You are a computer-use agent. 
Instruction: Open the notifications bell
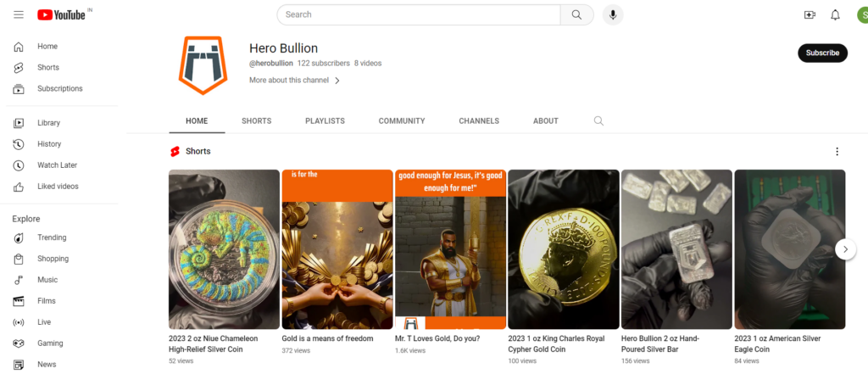[835, 15]
